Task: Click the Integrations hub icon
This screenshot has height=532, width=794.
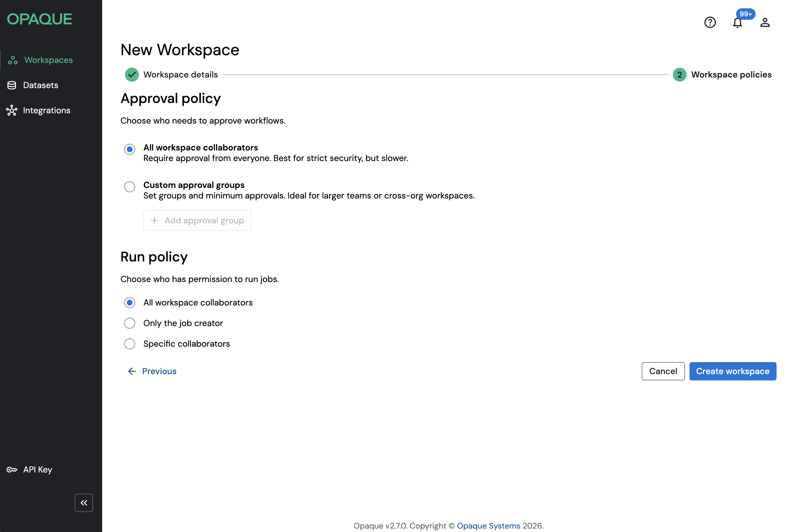Action: (x=12, y=110)
